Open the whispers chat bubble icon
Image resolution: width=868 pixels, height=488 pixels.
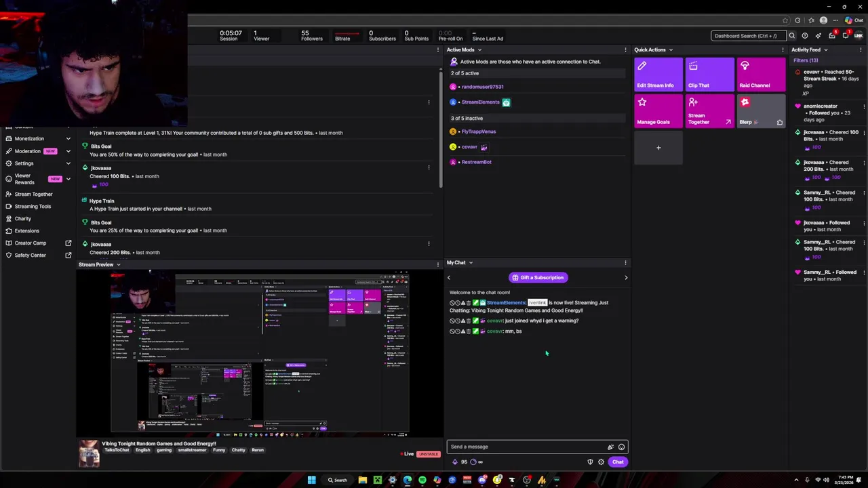[846, 36]
